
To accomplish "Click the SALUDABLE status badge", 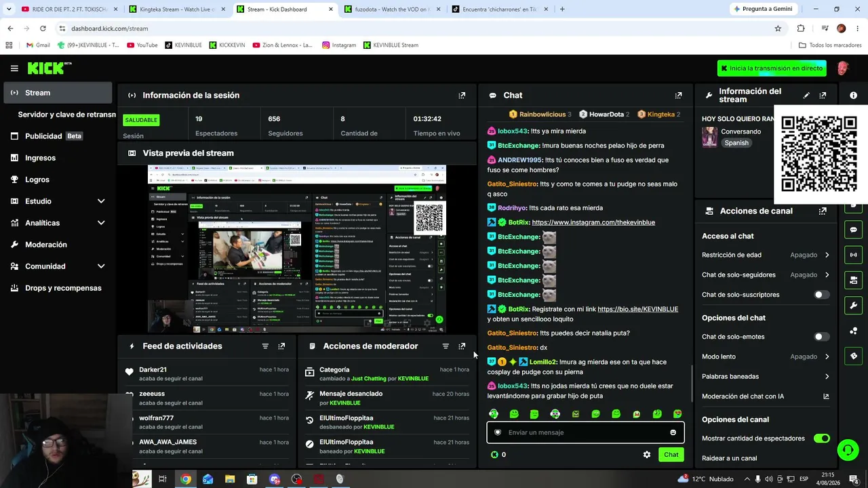I will pyautogui.click(x=141, y=120).
